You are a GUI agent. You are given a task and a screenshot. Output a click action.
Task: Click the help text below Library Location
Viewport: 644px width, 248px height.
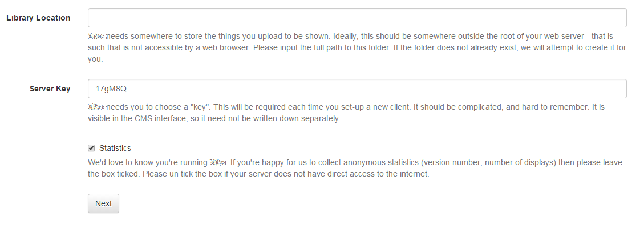[x=357, y=47]
